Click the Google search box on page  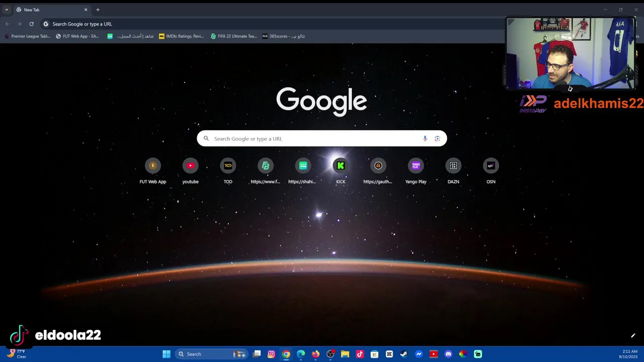pyautogui.click(x=321, y=139)
